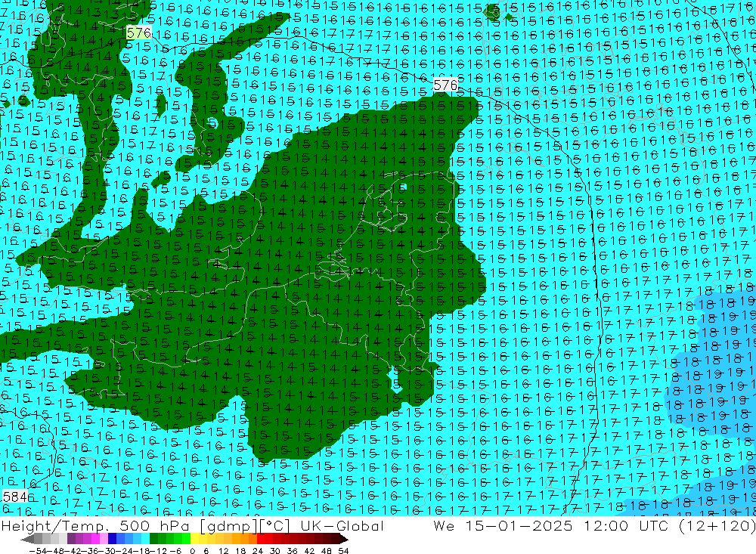Click the '12:00' valid time
This screenshot has width=756, height=554.
tap(606, 525)
